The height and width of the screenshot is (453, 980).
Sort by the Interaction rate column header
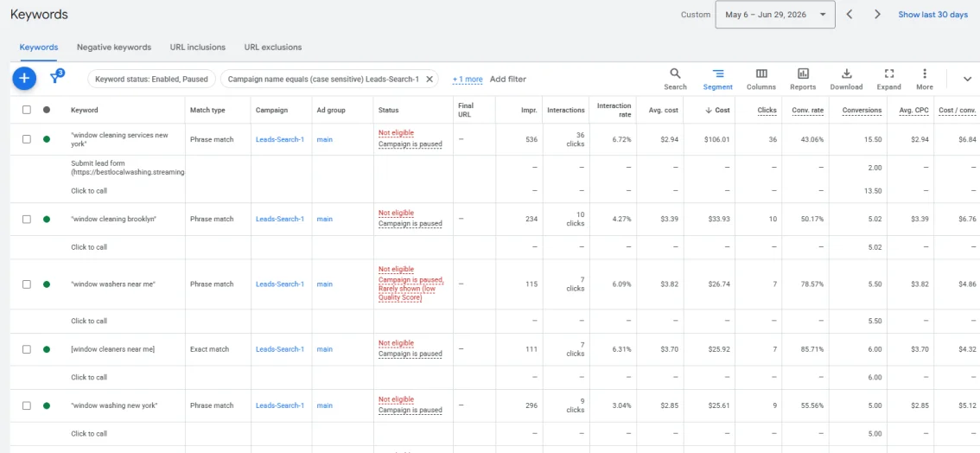pyautogui.click(x=614, y=110)
